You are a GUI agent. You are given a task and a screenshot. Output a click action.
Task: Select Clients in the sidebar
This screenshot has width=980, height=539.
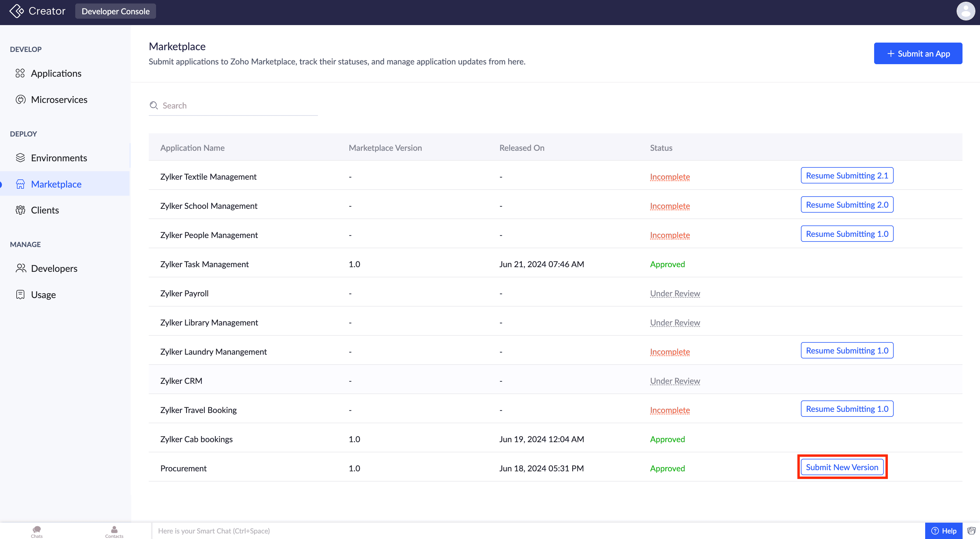click(x=45, y=210)
